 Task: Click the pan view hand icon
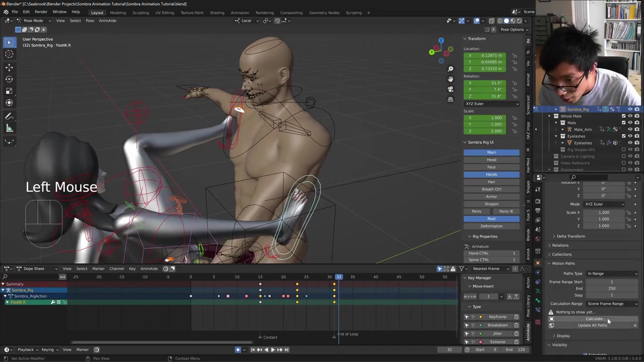click(x=450, y=79)
